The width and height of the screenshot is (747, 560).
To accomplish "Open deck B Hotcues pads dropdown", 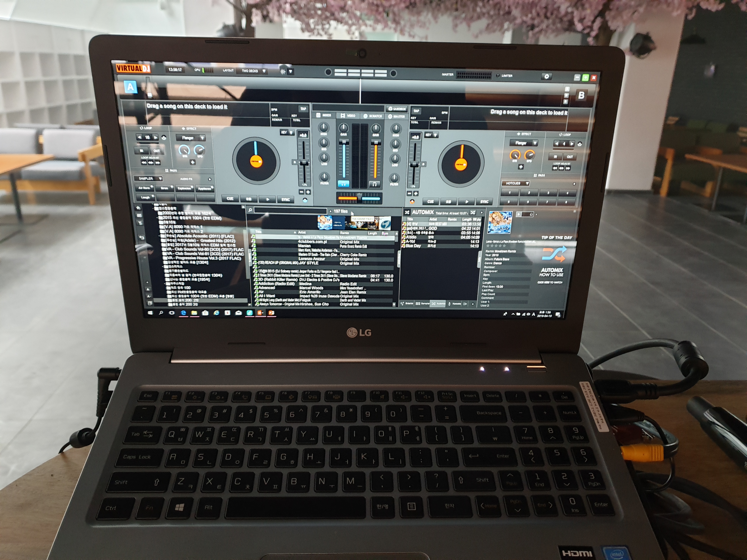I will 516,183.
